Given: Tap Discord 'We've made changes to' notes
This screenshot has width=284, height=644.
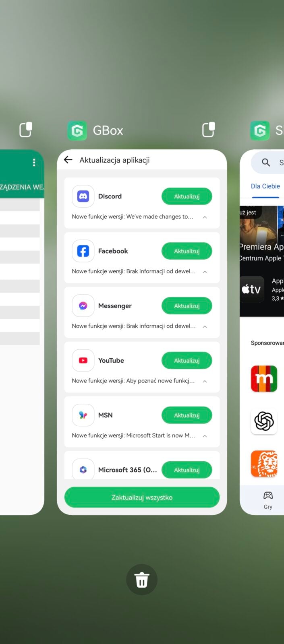Looking at the screenshot, I should (x=160, y=217).
